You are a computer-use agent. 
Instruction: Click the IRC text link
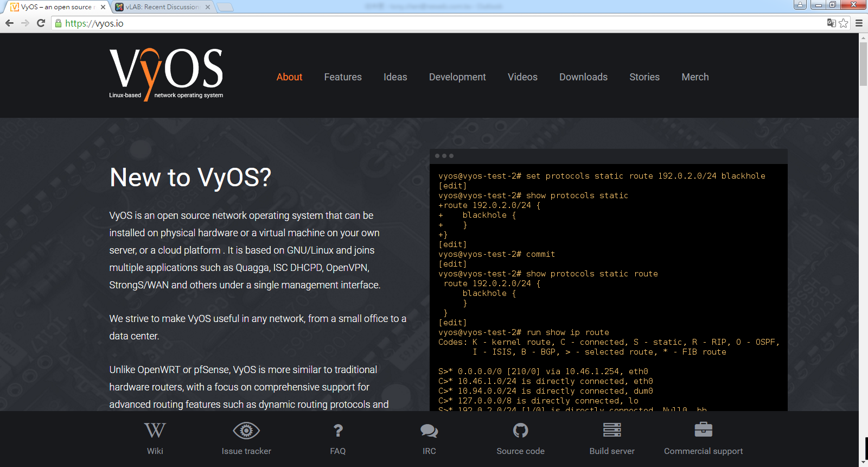[x=429, y=451]
